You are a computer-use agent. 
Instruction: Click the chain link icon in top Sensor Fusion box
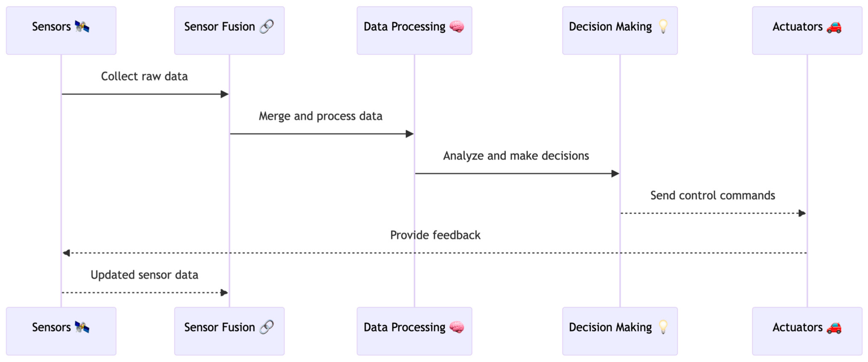[x=267, y=26]
